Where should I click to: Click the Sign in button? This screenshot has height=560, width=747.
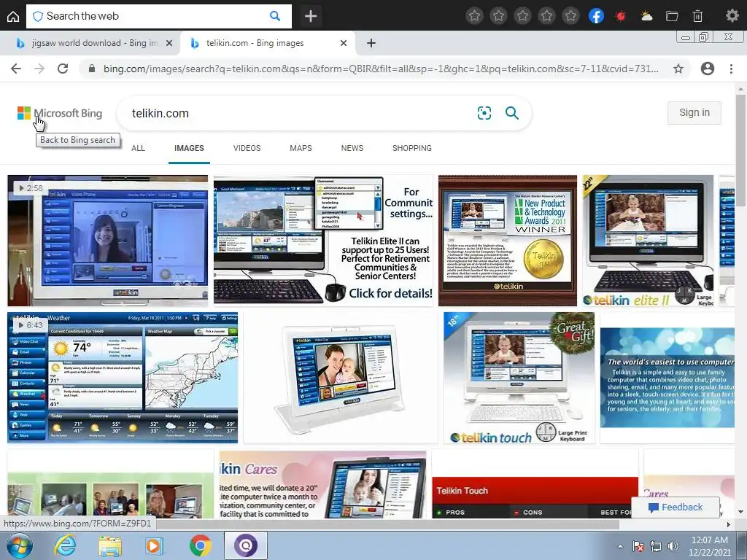point(694,113)
